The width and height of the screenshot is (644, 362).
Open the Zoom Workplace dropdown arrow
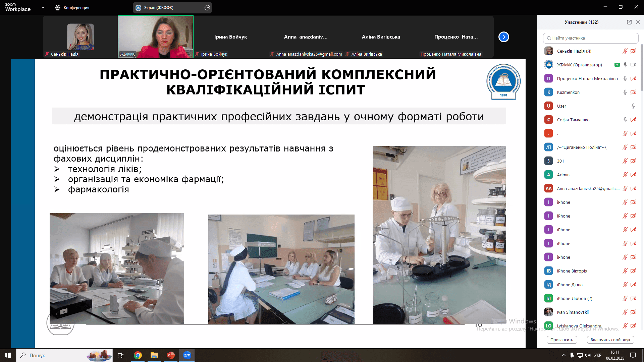coord(43,7)
